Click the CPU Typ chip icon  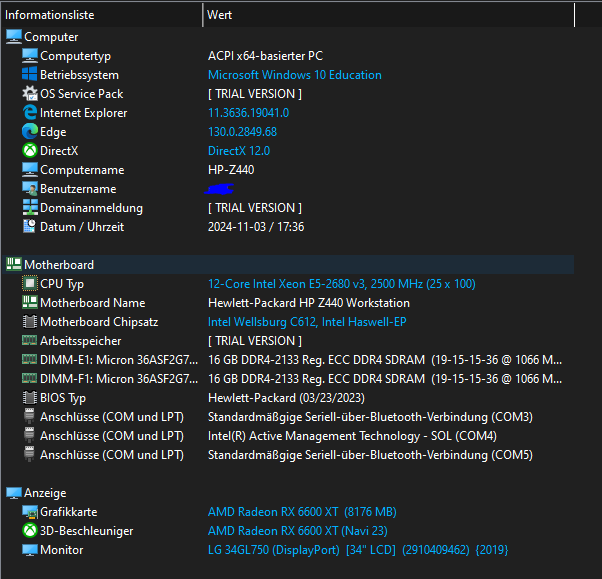click(x=30, y=284)
